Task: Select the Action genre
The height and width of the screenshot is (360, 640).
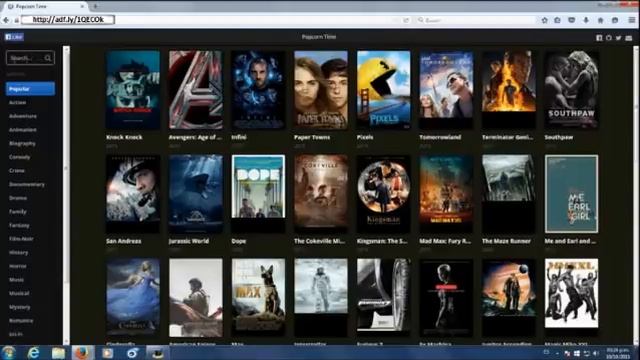Action: point(18,102)
